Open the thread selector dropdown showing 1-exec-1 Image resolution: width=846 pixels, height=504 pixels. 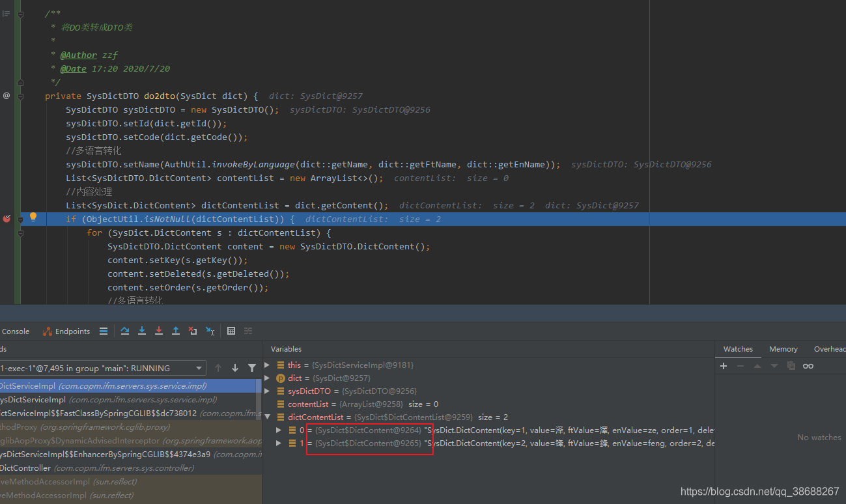tap(199, 367)
